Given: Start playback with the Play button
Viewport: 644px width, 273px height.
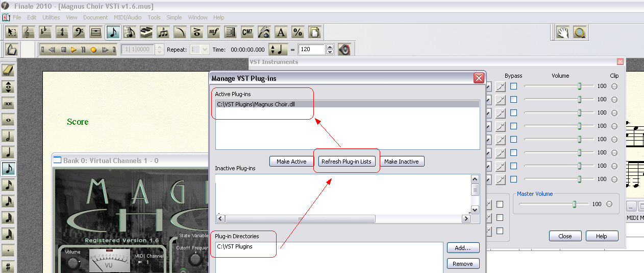Looking at the screenshot, I should pyautogui.click(x=73, y=50).
